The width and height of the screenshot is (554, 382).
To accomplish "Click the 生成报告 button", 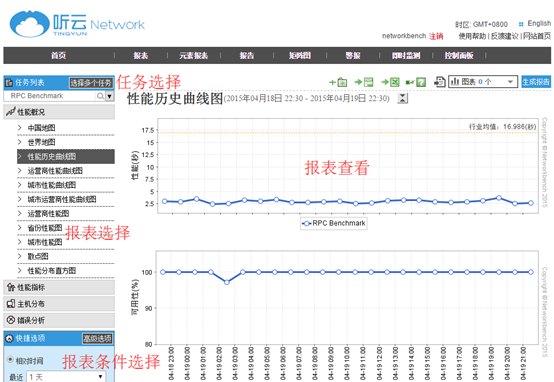I will click(536, 82).
